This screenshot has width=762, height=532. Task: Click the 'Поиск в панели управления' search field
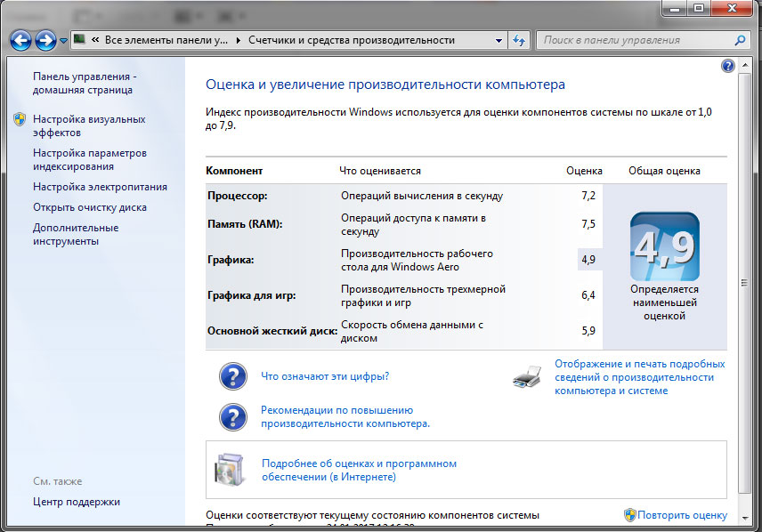point(632,40)
